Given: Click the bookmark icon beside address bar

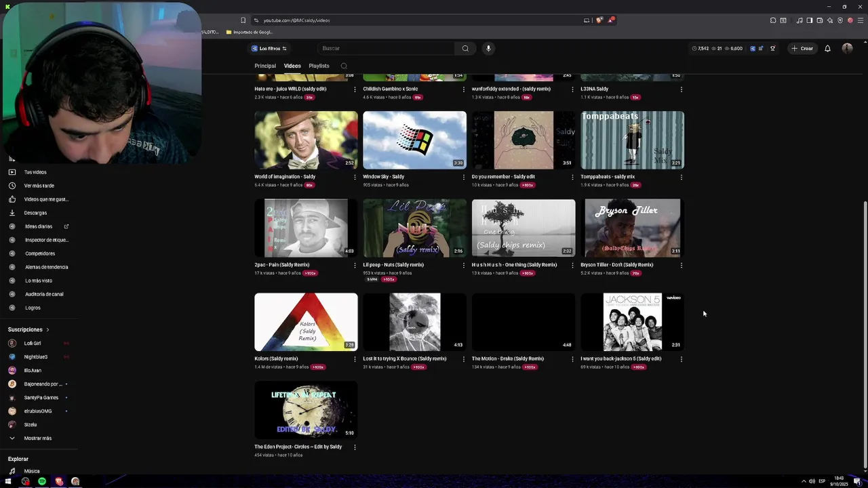Looking at the screenshot, I should click(243, 20).
